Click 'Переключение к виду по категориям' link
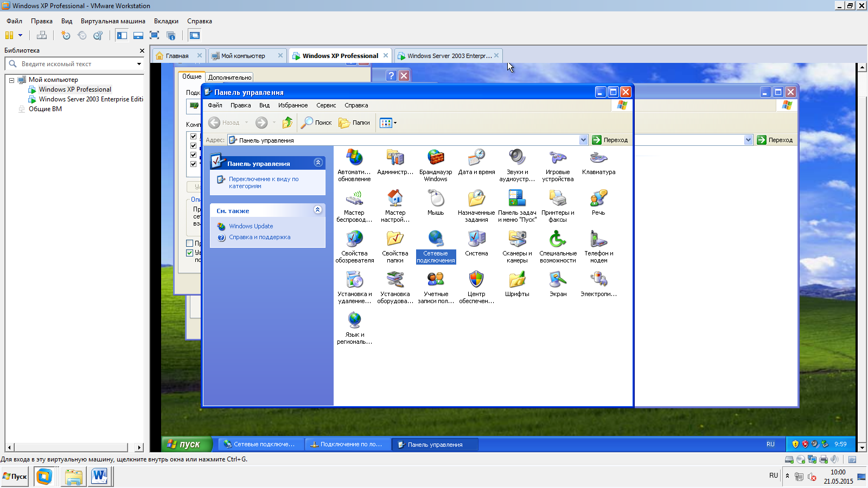Image resolution: width=868 pixels, height=488 pixels. [264, 182]
